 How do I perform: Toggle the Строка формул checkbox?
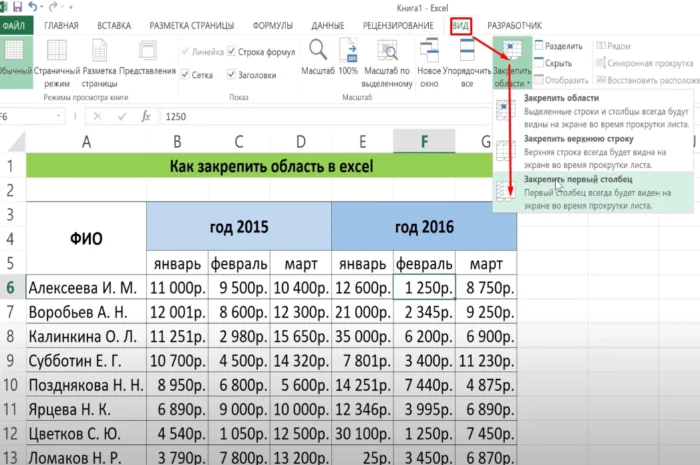pyautogui.click(x=232, y=51)
